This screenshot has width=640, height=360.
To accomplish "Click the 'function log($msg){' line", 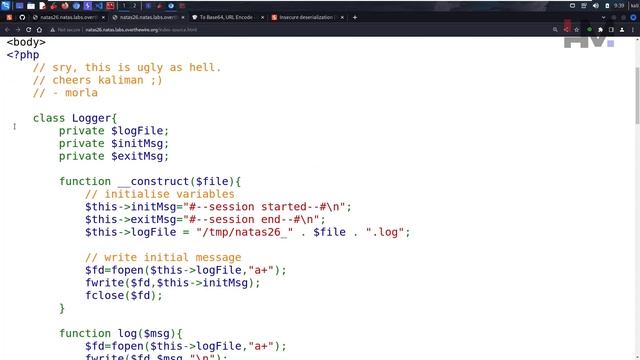I will coord(121,333).
